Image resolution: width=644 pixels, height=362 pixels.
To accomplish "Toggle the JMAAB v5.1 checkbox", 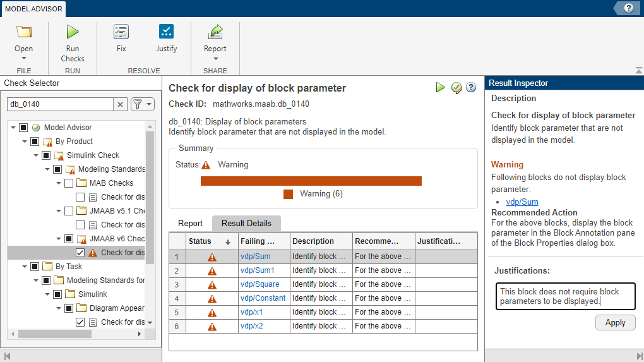I will (x=69, y=211).
